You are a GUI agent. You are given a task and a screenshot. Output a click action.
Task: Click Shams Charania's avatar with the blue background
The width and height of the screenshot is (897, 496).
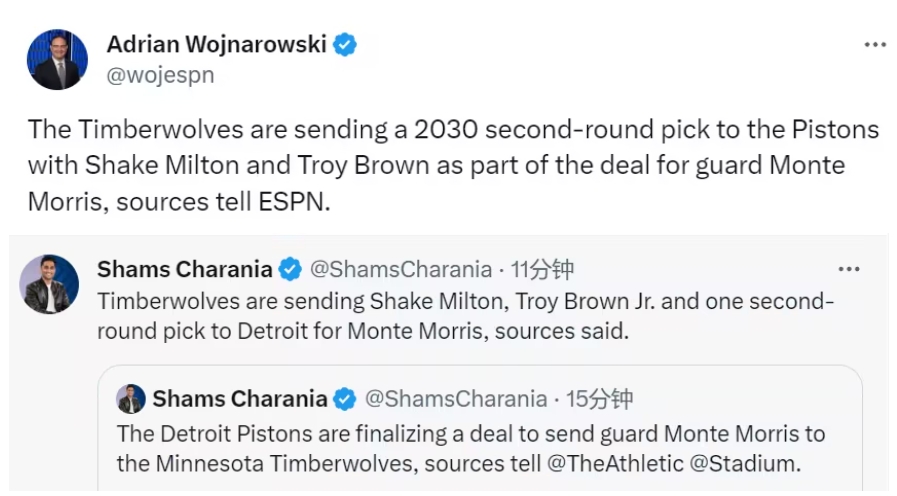pyautogui.click(x=49, y=284)
